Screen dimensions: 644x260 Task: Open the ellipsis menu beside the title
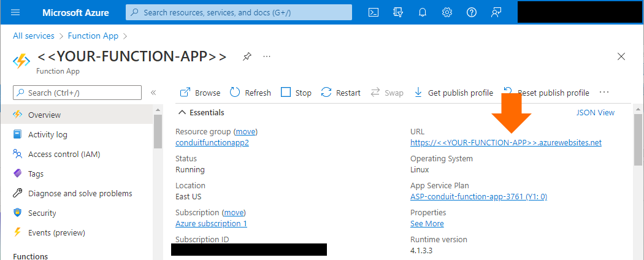point(267,56)
